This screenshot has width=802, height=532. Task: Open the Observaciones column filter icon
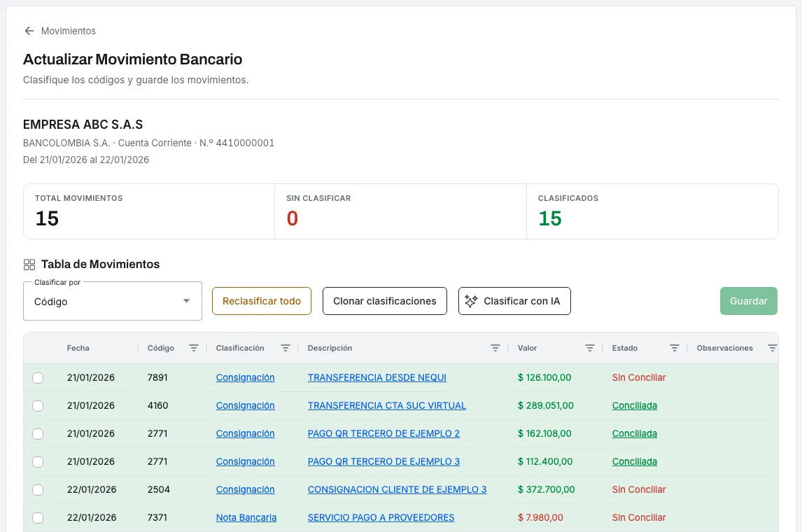(773, 349)
